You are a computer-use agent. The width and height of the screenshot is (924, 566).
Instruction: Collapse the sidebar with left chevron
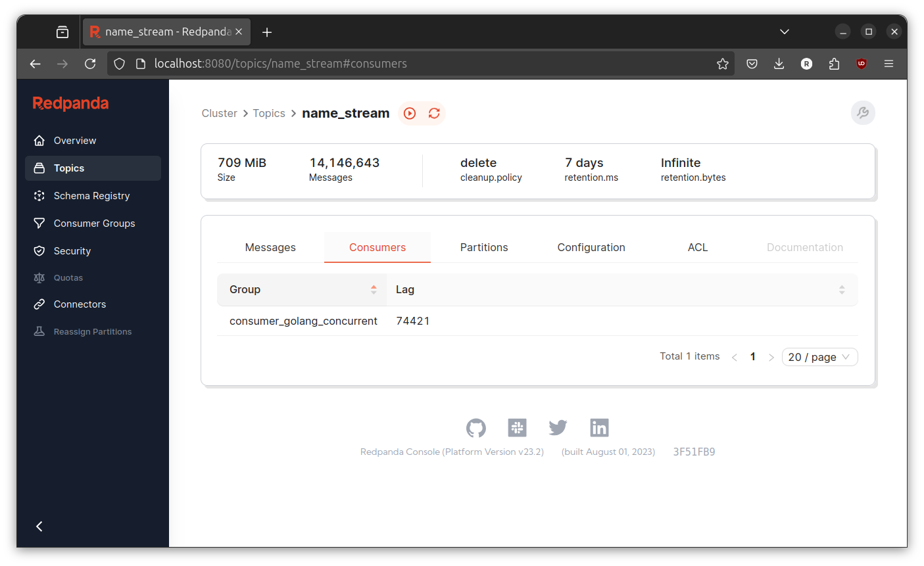pyautogui.click(x=39, y=526)
